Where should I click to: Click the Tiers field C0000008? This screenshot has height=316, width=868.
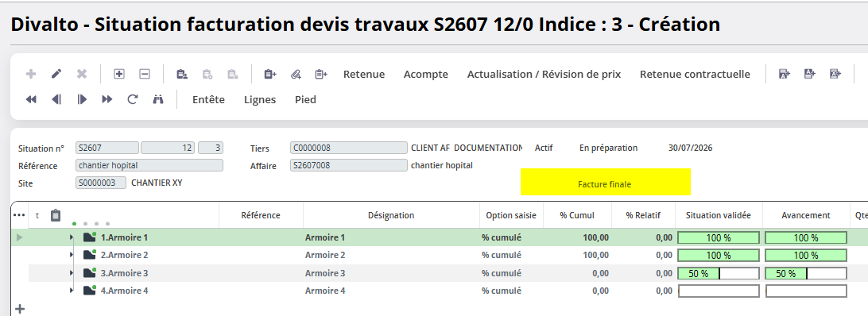(349, 148)
